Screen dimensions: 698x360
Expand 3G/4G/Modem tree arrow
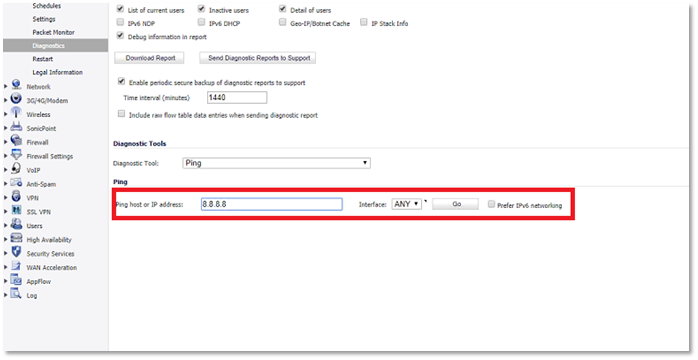[6, 101]
